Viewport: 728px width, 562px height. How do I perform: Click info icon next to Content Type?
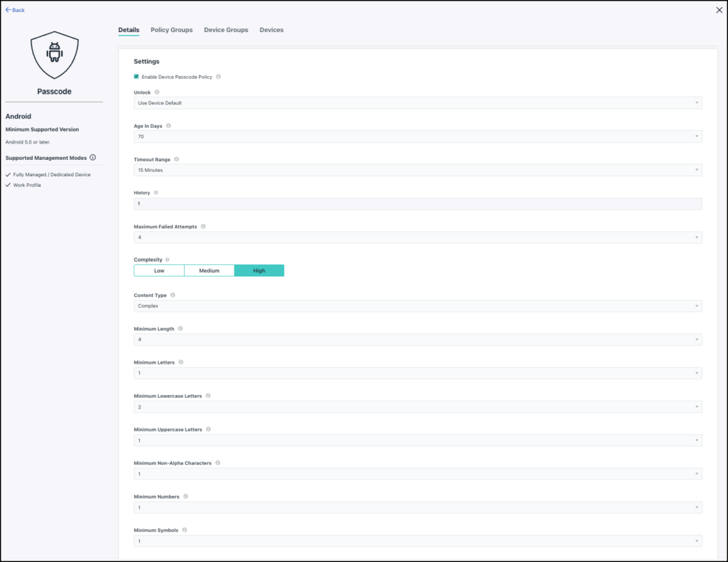point(173,295)
